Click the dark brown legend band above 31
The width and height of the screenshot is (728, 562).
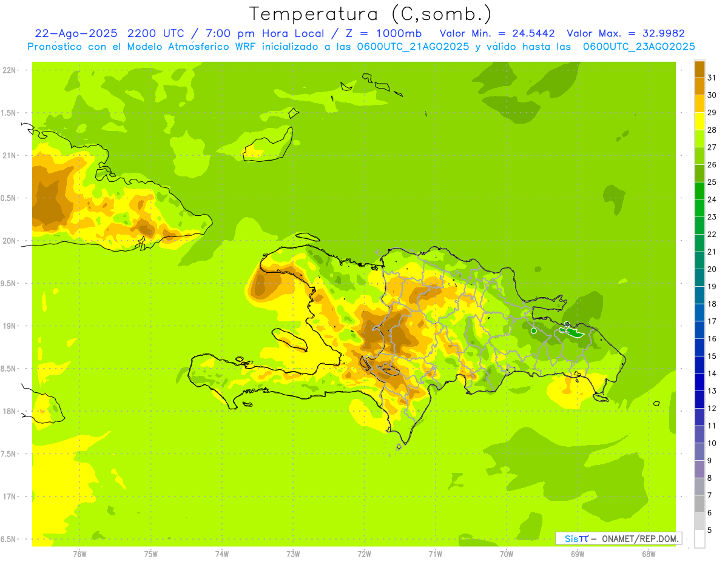click(699, 69)
